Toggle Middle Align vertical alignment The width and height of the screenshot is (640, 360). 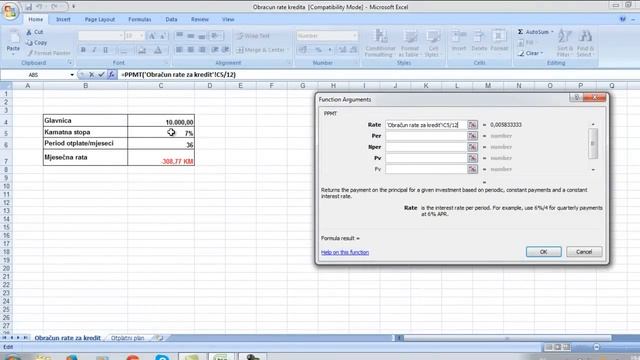pos(191,36)
